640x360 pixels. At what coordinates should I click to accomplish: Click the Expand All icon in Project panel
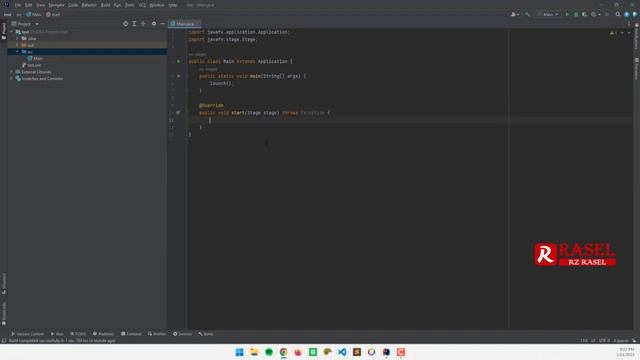coord(134,24)
